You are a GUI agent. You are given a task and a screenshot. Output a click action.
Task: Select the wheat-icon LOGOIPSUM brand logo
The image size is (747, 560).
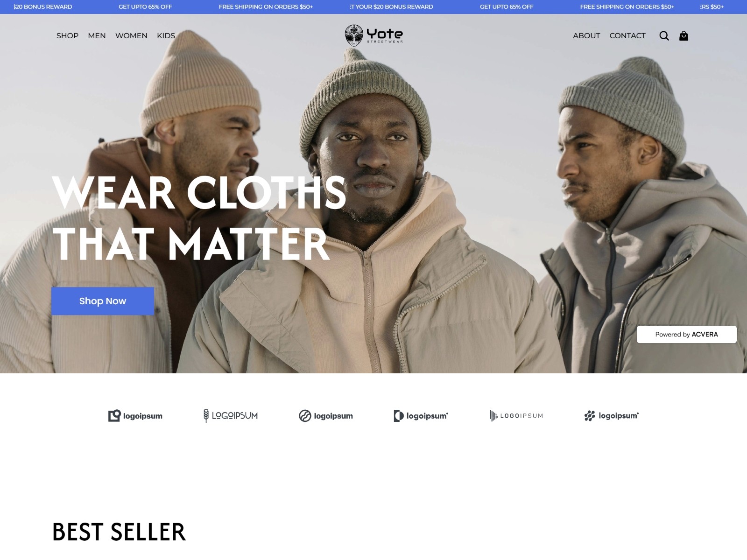point(231,415)
